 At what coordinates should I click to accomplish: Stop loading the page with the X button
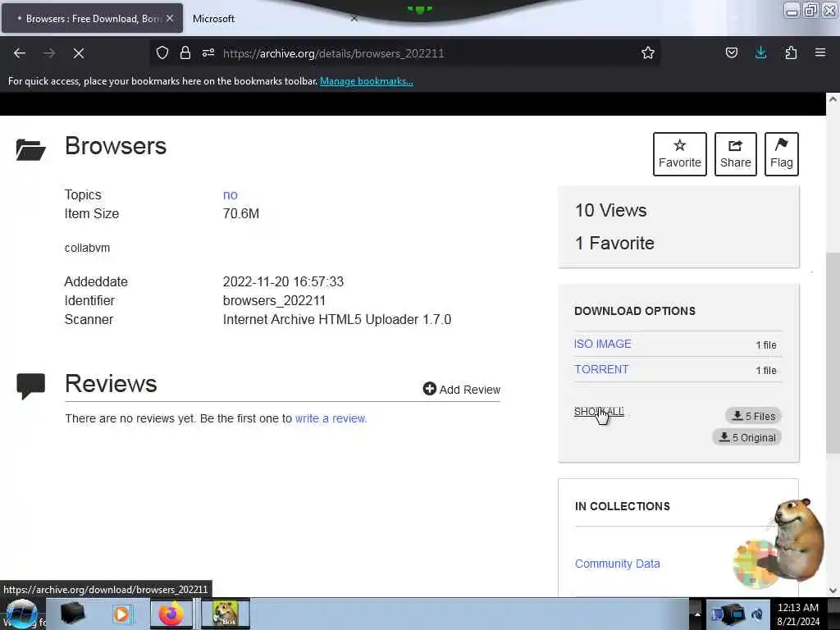click(x=79, y=53)
